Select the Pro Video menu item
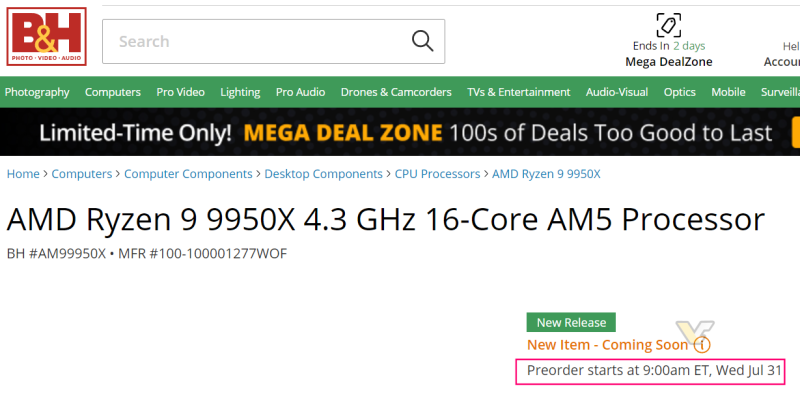Screen dimensions: 800x409 (x=180, y=92)
